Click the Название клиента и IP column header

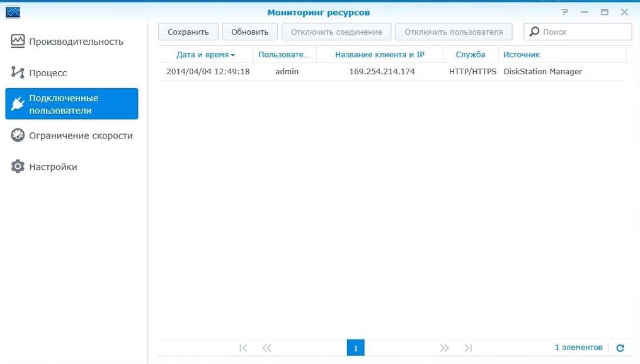pos(379,55)
